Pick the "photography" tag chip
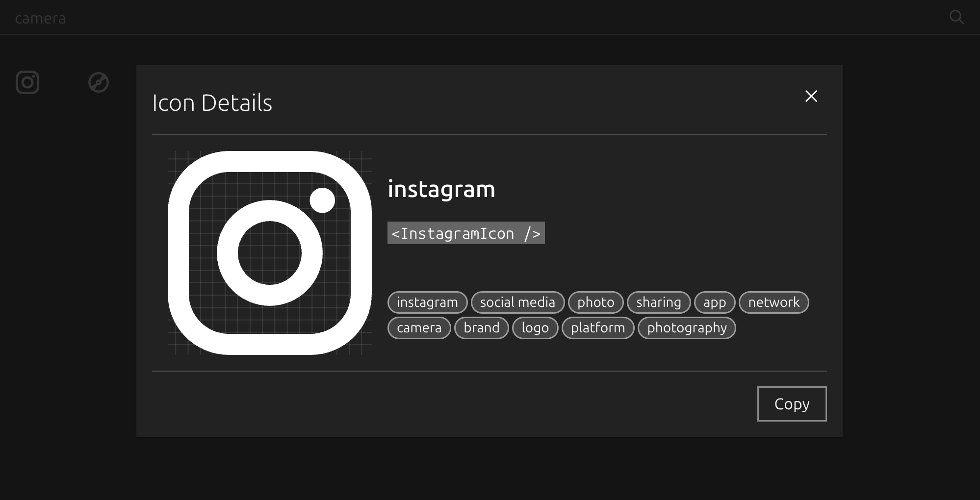This screenshot has height=500, width=980. 687,328
